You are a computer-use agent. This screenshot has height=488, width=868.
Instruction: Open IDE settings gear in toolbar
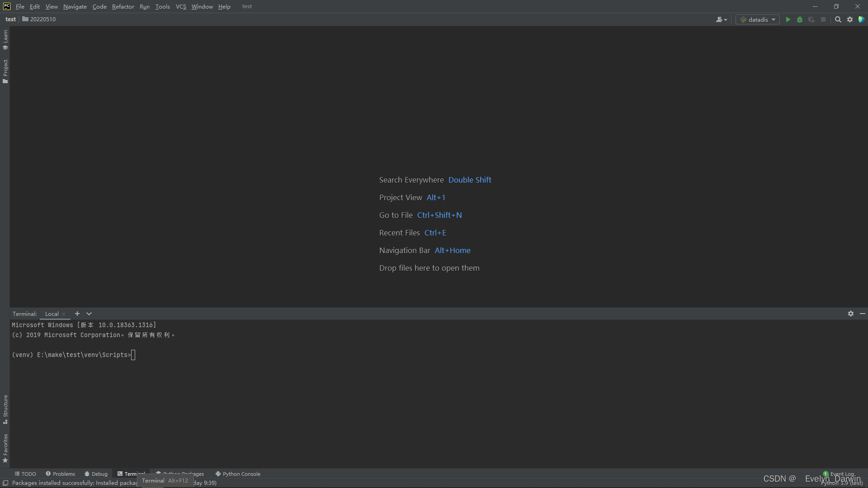coord(850,19)
